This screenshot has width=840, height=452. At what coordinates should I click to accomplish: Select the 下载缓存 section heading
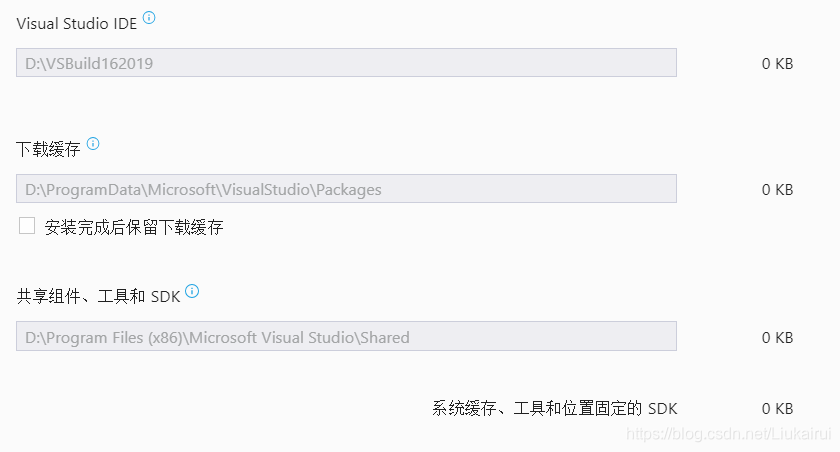(x=48, y=149)
